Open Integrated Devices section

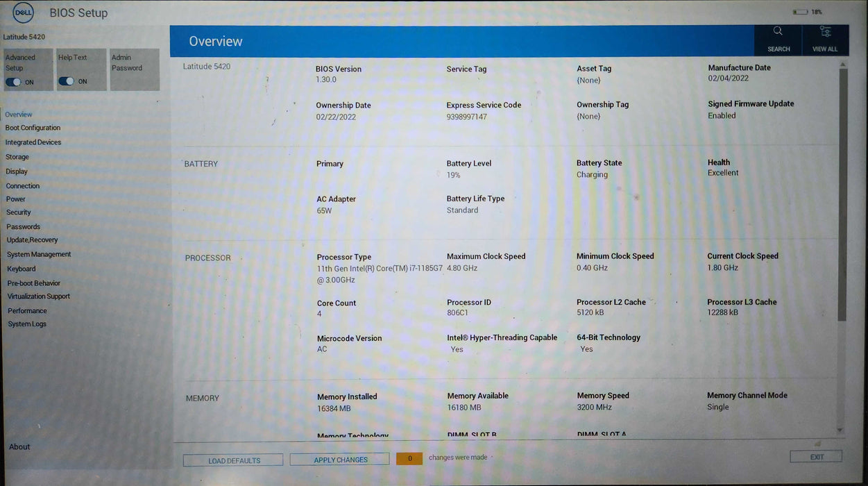point(33,142)
